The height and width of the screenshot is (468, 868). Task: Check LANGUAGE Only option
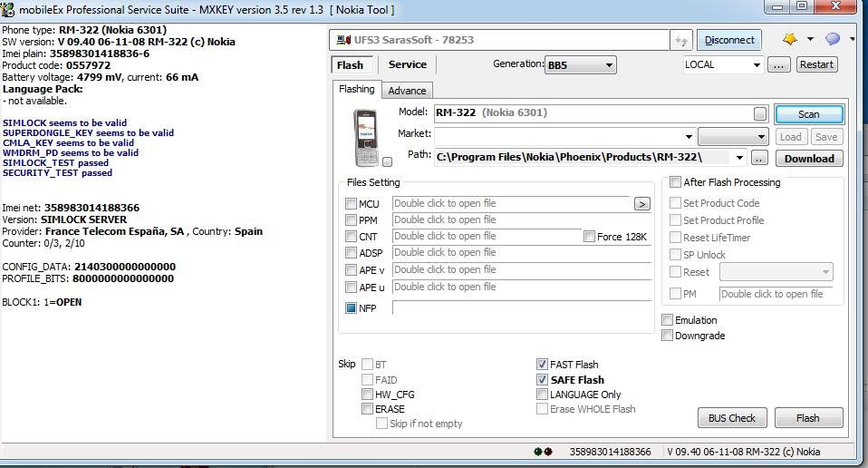coord(542,395)
